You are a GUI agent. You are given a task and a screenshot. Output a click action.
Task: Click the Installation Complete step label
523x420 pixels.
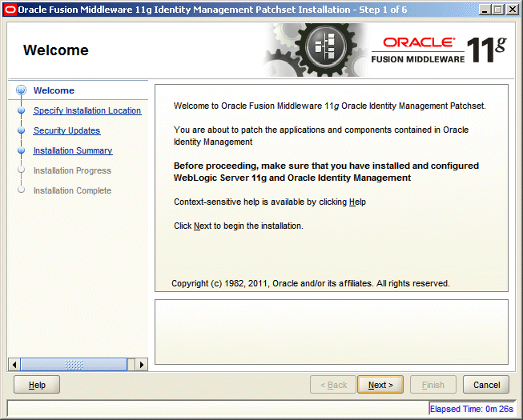point(72,190)
